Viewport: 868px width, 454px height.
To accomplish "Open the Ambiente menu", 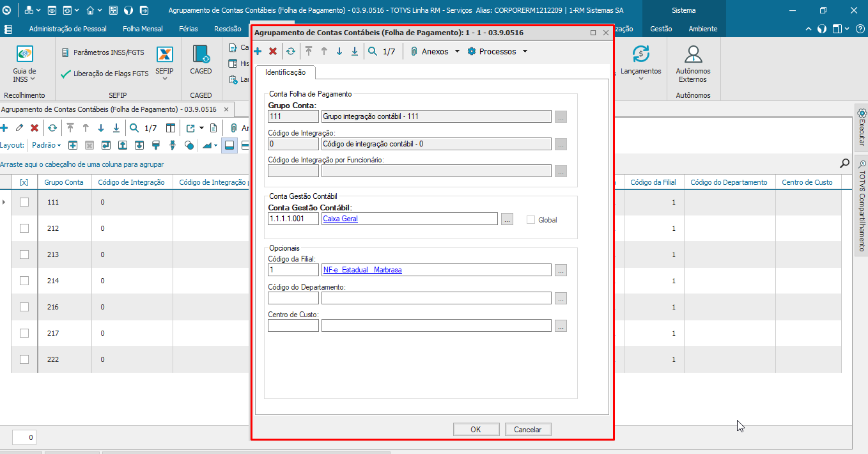I will pos(703,29).
